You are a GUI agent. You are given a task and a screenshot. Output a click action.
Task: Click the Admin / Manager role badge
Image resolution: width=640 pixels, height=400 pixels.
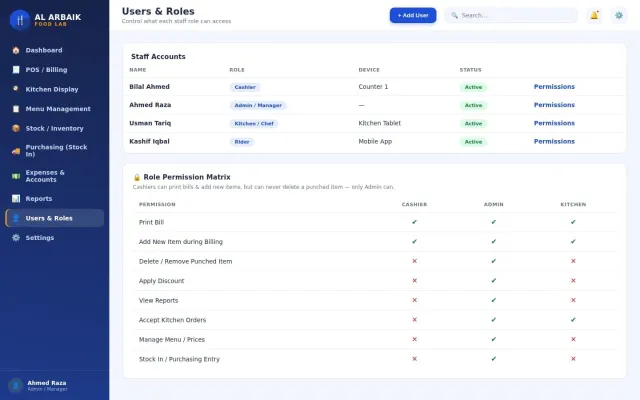pos(258,105)
